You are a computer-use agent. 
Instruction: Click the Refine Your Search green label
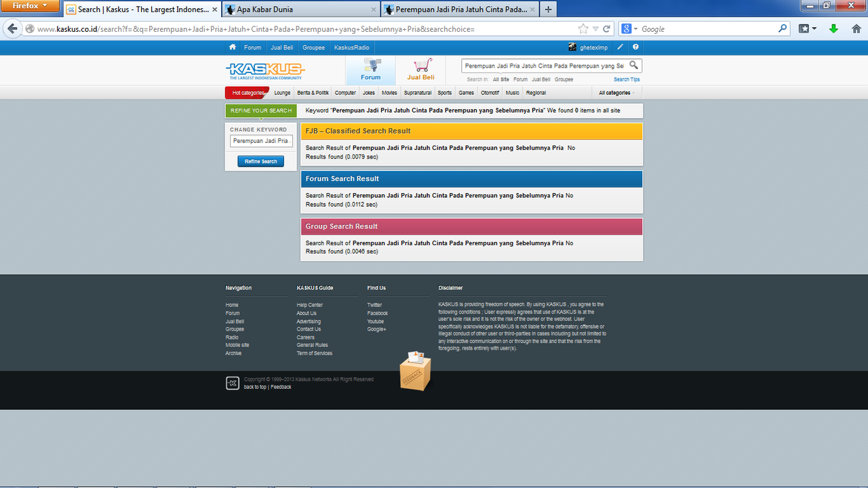(261, 110)
